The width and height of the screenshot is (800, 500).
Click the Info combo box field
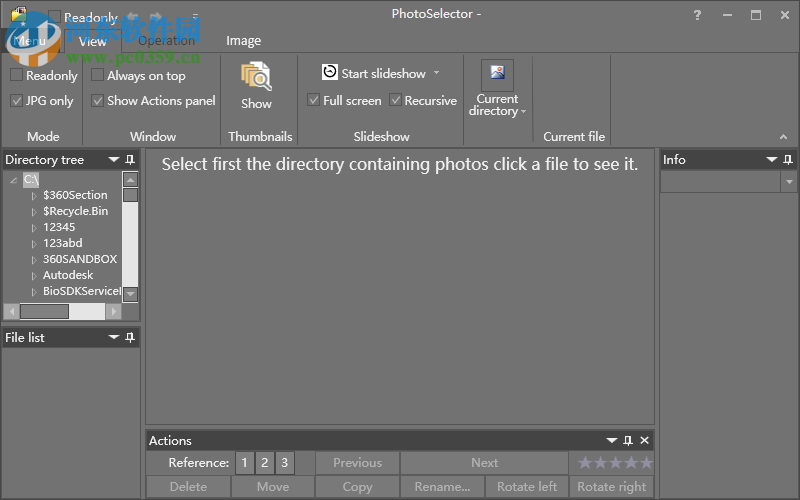coord(720,182)
